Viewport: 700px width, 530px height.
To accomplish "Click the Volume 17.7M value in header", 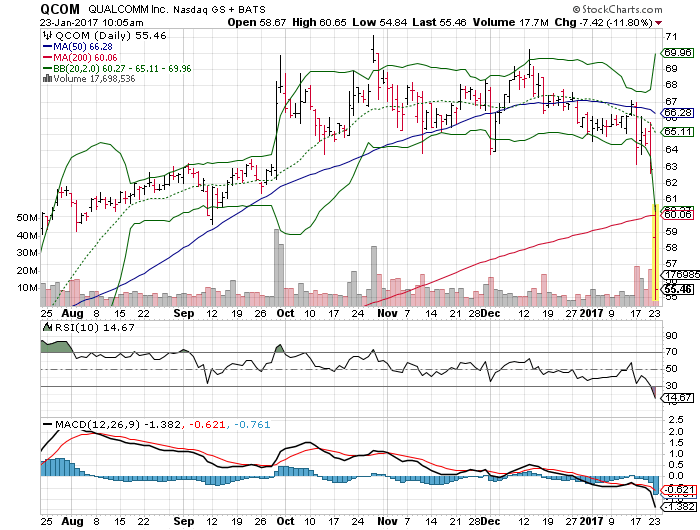I will [x=510, y=22].
